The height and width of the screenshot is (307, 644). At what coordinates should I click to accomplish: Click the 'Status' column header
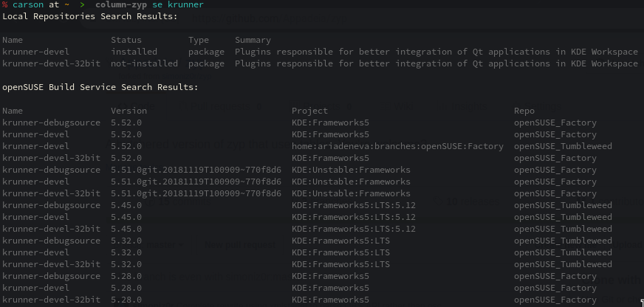click(126, 41)
